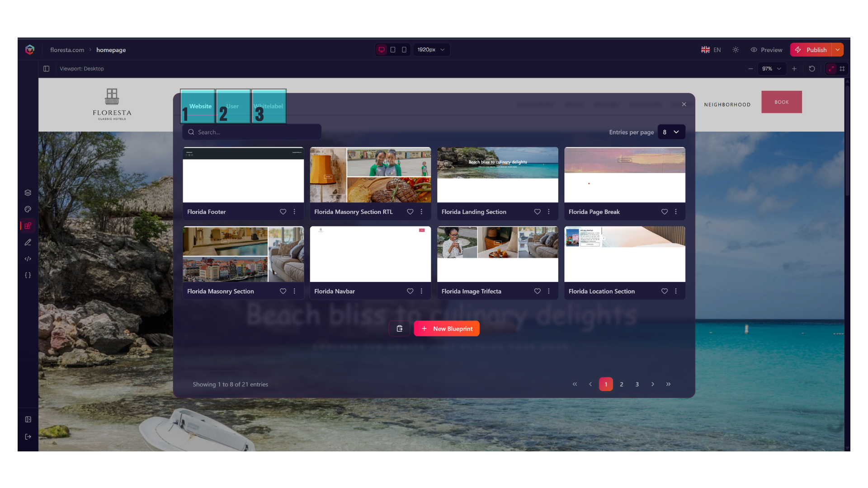Click the reset zoom refresh icon

(812, 69)
